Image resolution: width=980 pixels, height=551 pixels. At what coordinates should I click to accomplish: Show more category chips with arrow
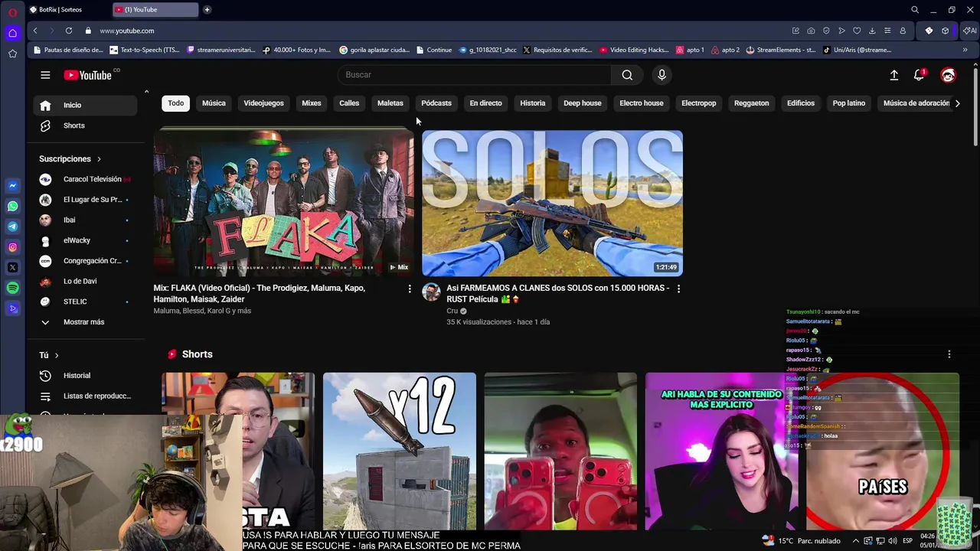[957, 103]
